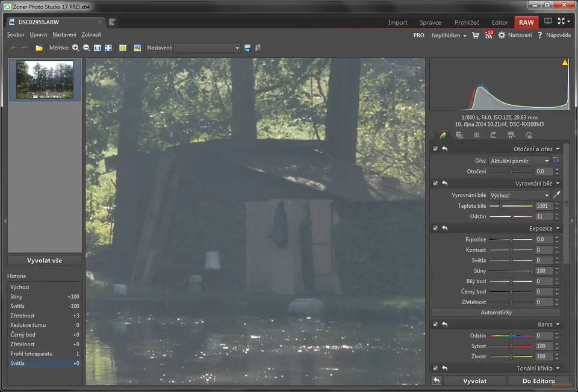Open the RSS news feed icon
The height and width of the screenshot is (392, 578).
tap(489, 36)
